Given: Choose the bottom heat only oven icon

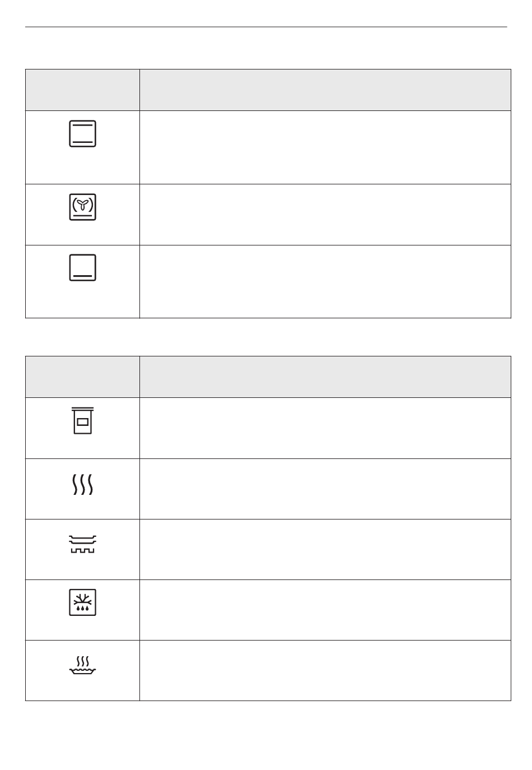Looking at the screenshot, I should [x=83, y=267].
